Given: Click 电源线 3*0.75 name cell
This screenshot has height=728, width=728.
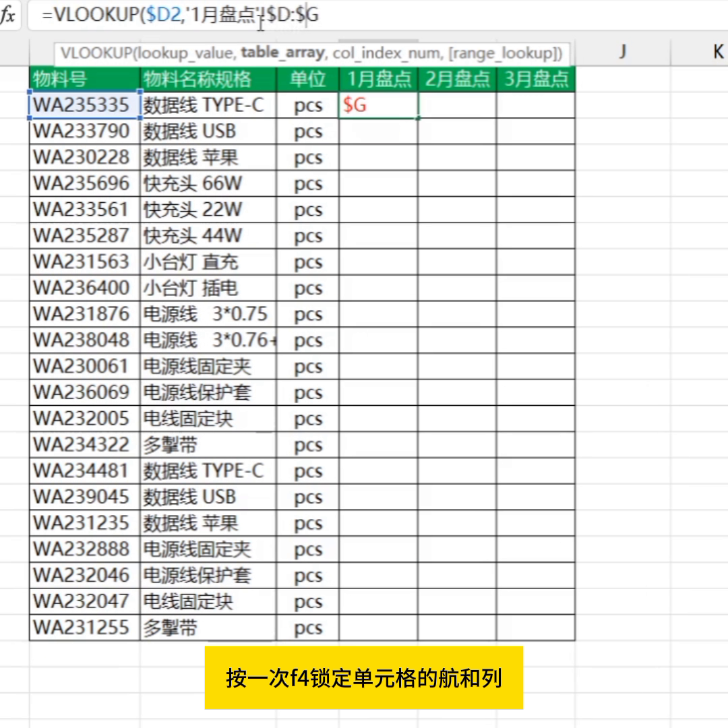Looking at the screenshot, I should 208,314.
